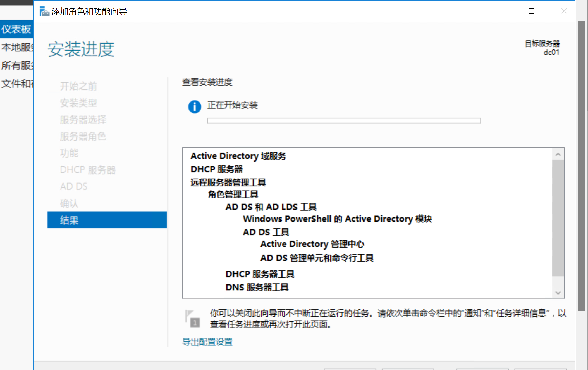Select Windows PowerShell 的 Active Directory 模块 entry
The image size is (588, 370).
pos(338,219)
